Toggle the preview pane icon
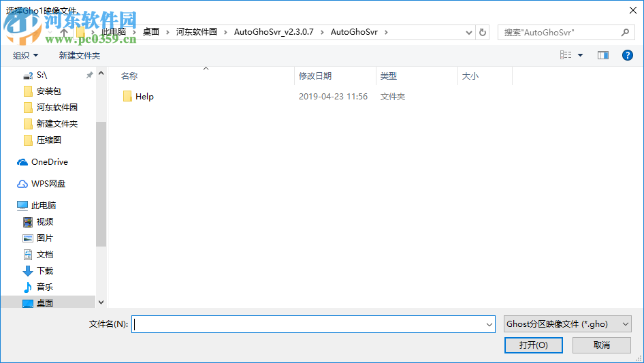644x363 pixels. point(603,55)
